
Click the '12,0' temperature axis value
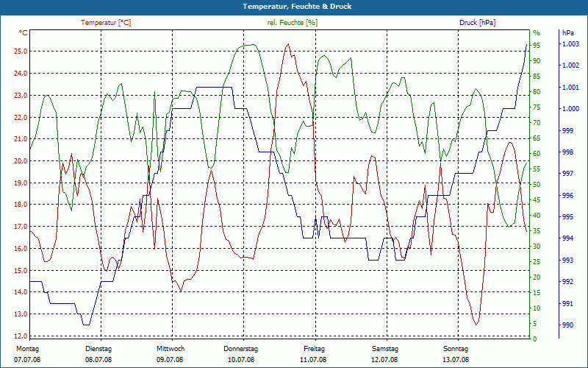21,336
